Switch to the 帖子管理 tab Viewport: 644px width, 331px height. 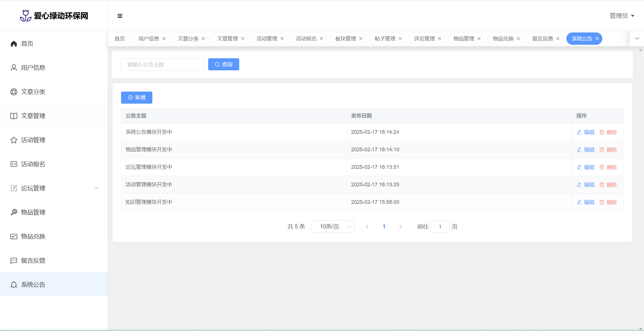coord(385,39)
